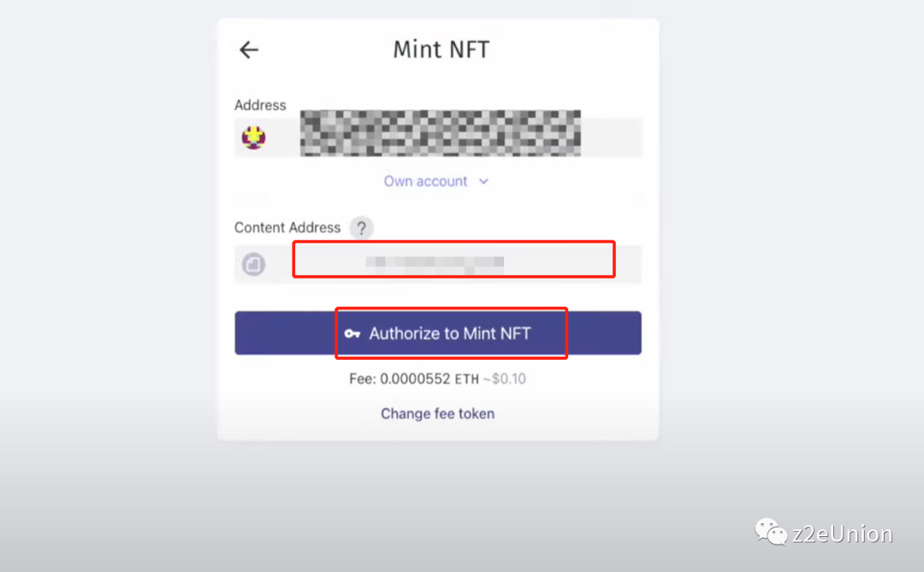The width and height of the screenshot is (924, 572).
Task: Open the Change fee token link
Action: pos(437,414)
